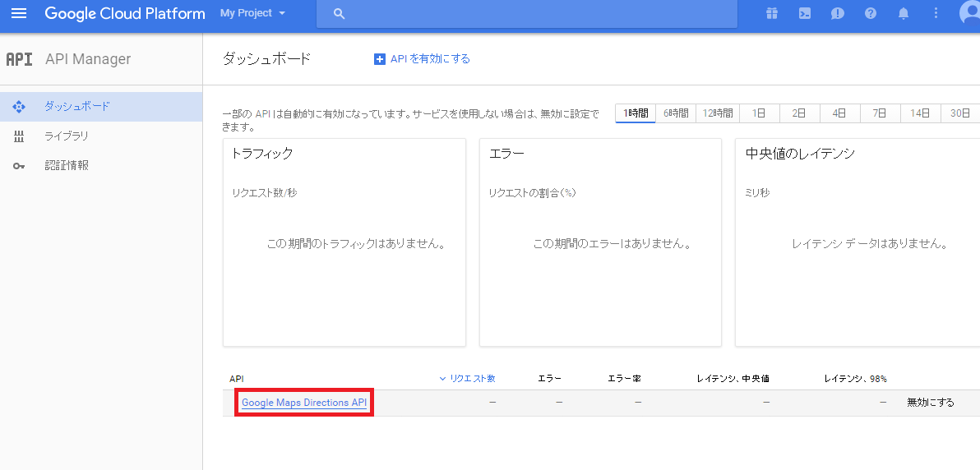This screenshot has height=470, width=980.
Task: Click the ダッシュボード page heading
Action: [x=266, y=59]
